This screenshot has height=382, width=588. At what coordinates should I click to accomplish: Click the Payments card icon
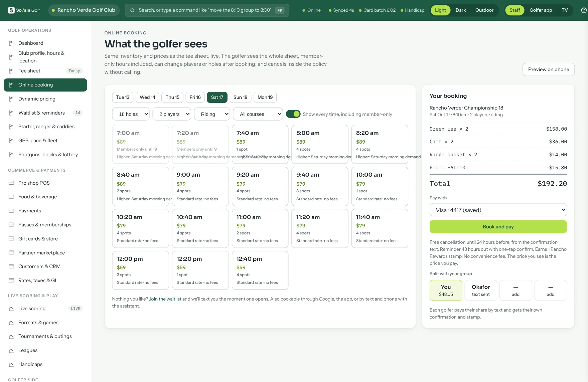[x=11, y=211]
